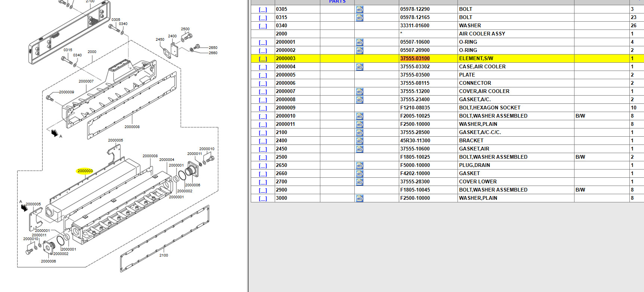
Task: Open INFO icon for O-ring 2000001
Action: [x=359, y=42]
